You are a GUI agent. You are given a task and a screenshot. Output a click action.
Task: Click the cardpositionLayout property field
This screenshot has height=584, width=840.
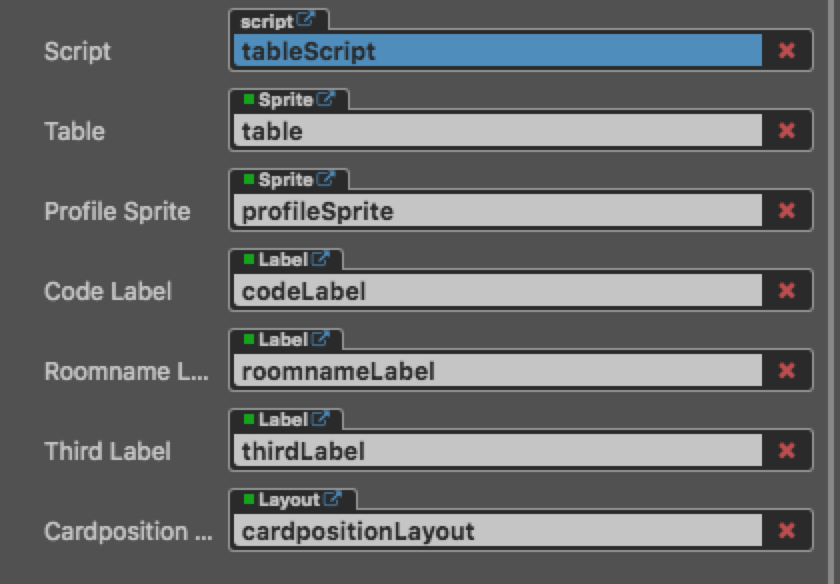[x=497, y=531]
